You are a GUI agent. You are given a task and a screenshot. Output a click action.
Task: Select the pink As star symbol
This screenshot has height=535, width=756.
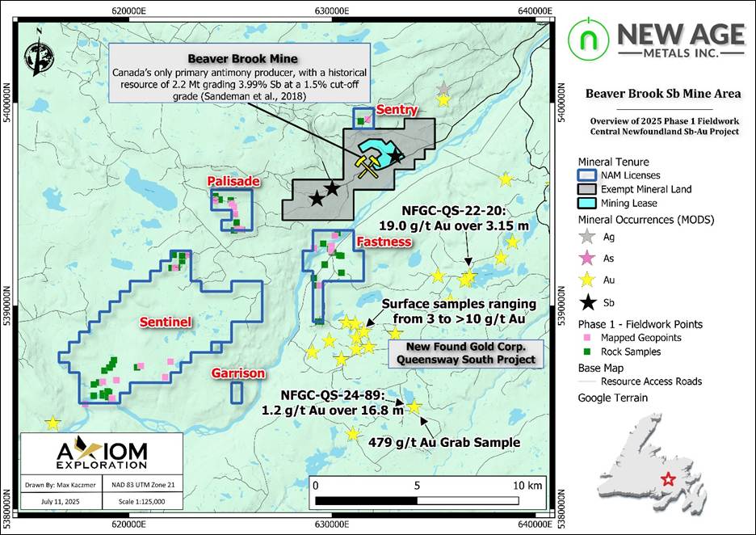(586, 257)
